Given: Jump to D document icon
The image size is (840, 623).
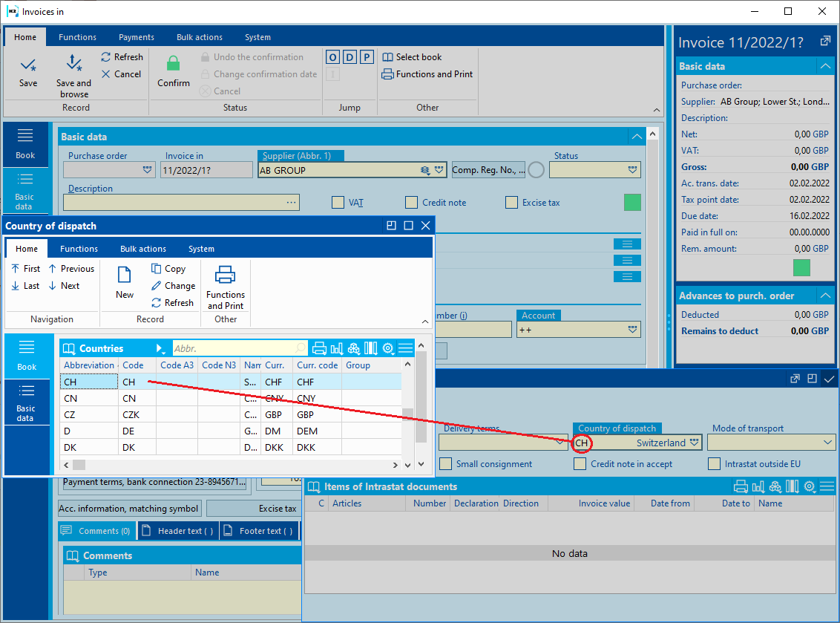Looking at the screenshot, I should 350,57.
